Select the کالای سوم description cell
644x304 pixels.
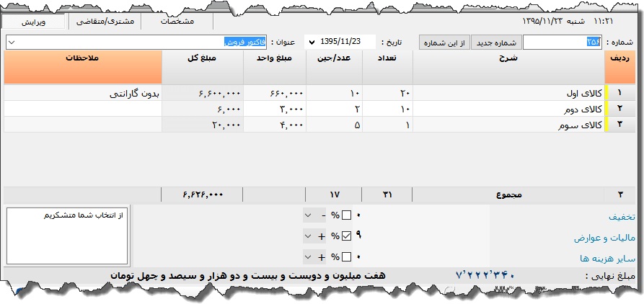[x=508, y=125]
